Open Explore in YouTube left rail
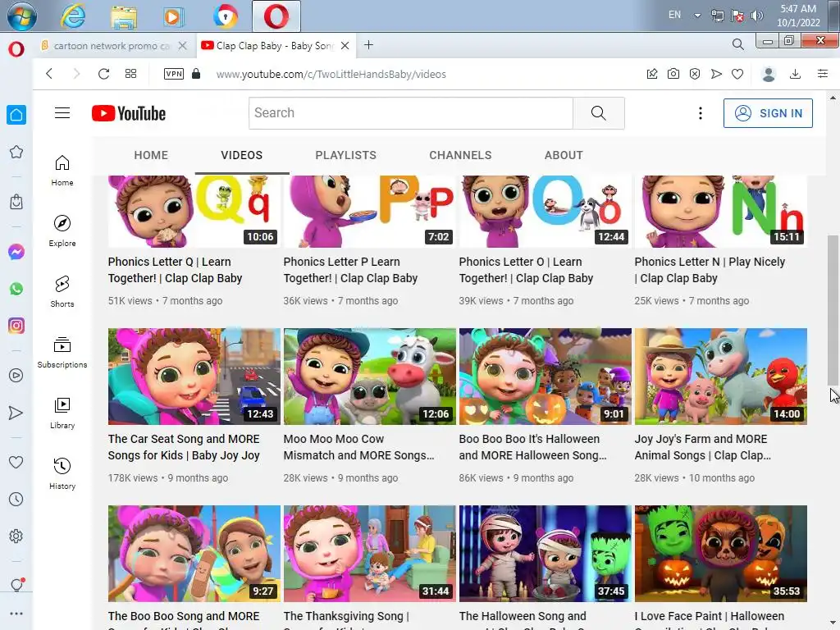The width and height of the screenshot is (840, 630). (62, 231)
